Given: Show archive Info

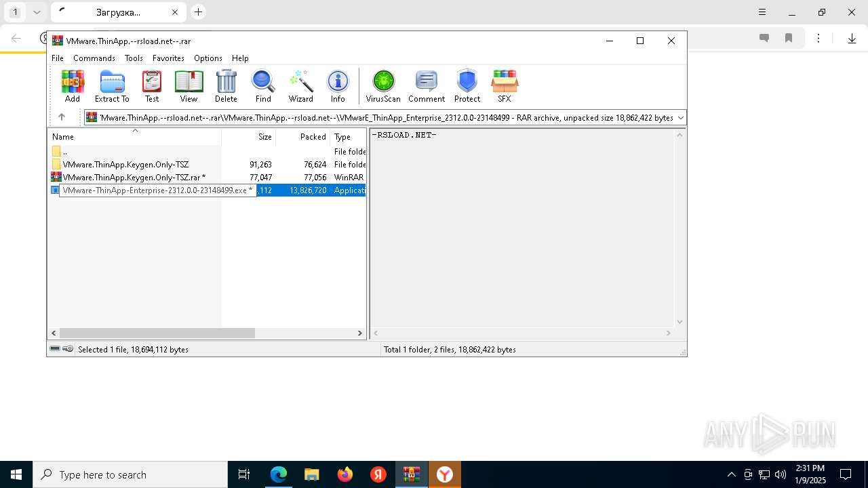Looking at the screenshot, I should tap(338, 86).
